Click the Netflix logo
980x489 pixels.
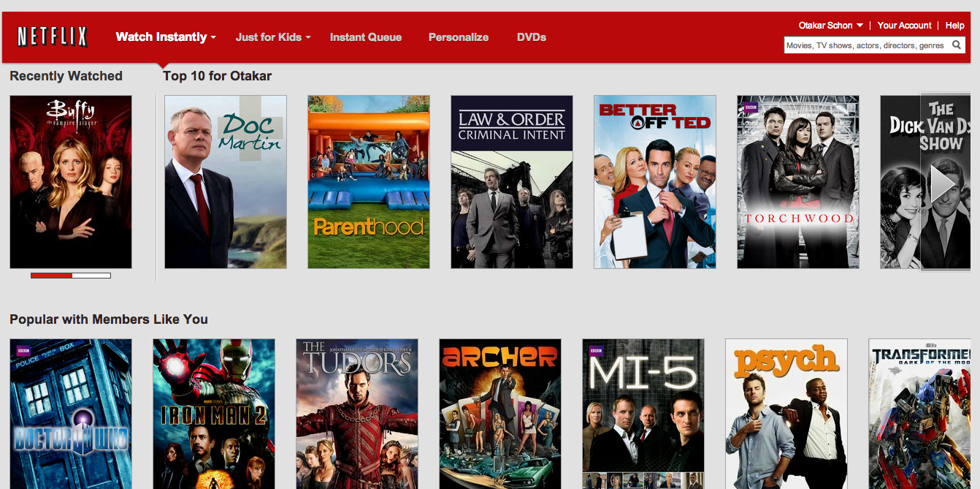(x=53, y=37)
